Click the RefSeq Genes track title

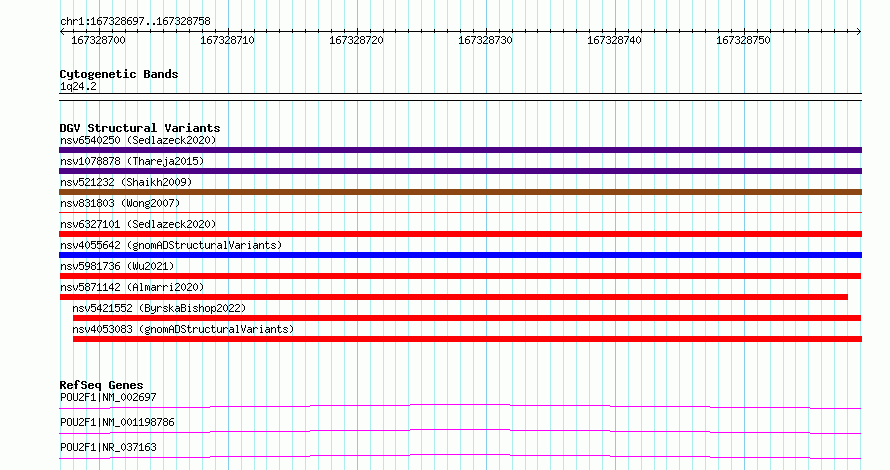101,385
